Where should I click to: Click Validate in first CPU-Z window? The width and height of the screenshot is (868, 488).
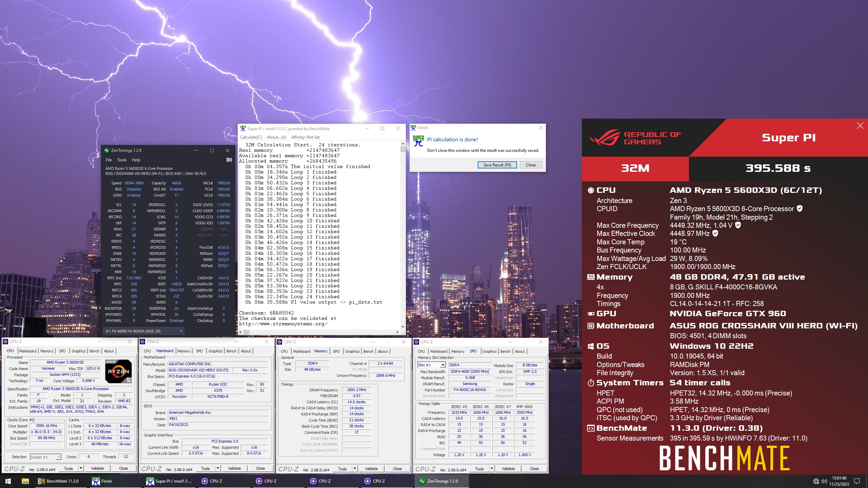[x=97, y=468]
